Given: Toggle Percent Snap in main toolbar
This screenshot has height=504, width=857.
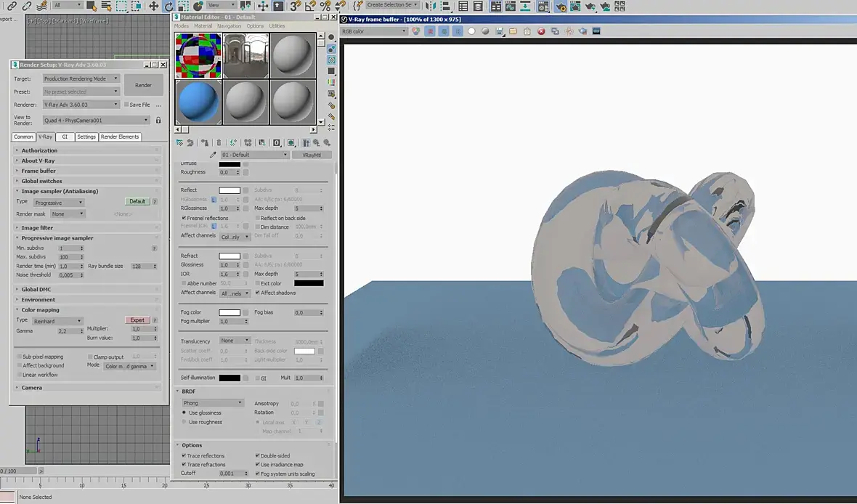Looking at the screenshot, I should 325,6.
